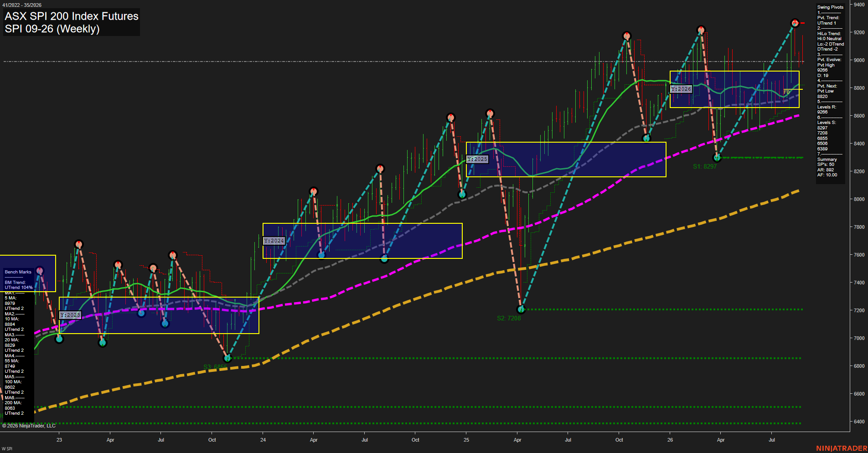Click the Swing Pivots panel heading
Viewport: 868px width, 453px height.
click(830, 7)
